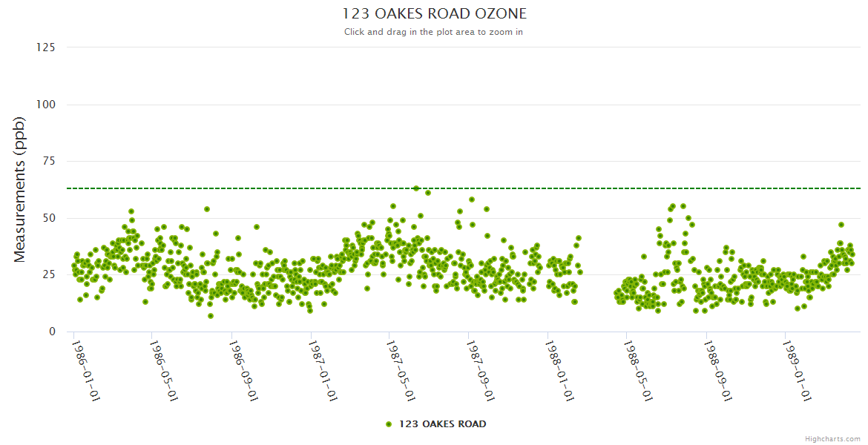Click the lowest data point in 1986
This screenshot has width=868, height=445.
(211, 316)
